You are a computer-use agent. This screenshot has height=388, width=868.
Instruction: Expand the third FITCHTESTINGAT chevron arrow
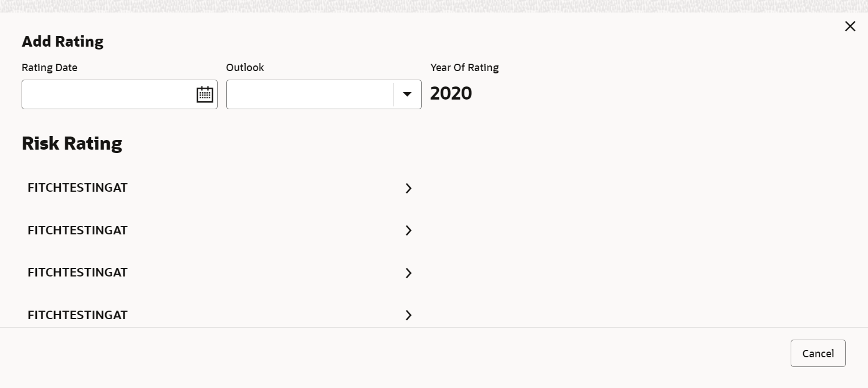tap(408, 273)
